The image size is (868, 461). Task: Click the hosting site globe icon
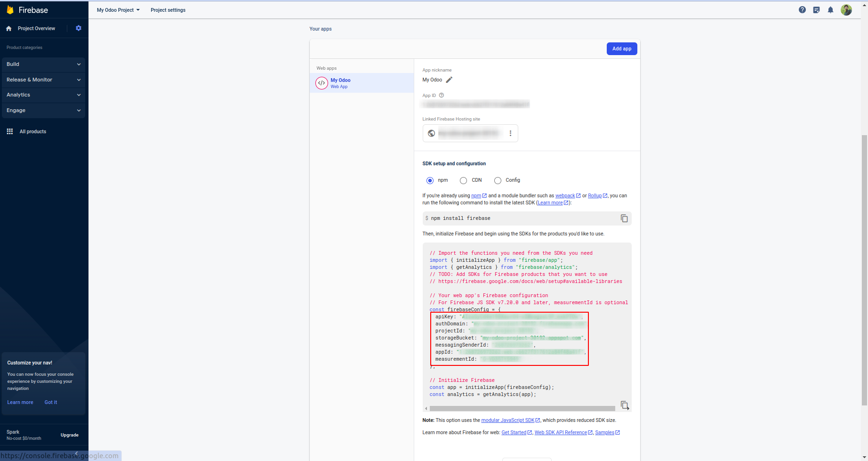(431, 133)
